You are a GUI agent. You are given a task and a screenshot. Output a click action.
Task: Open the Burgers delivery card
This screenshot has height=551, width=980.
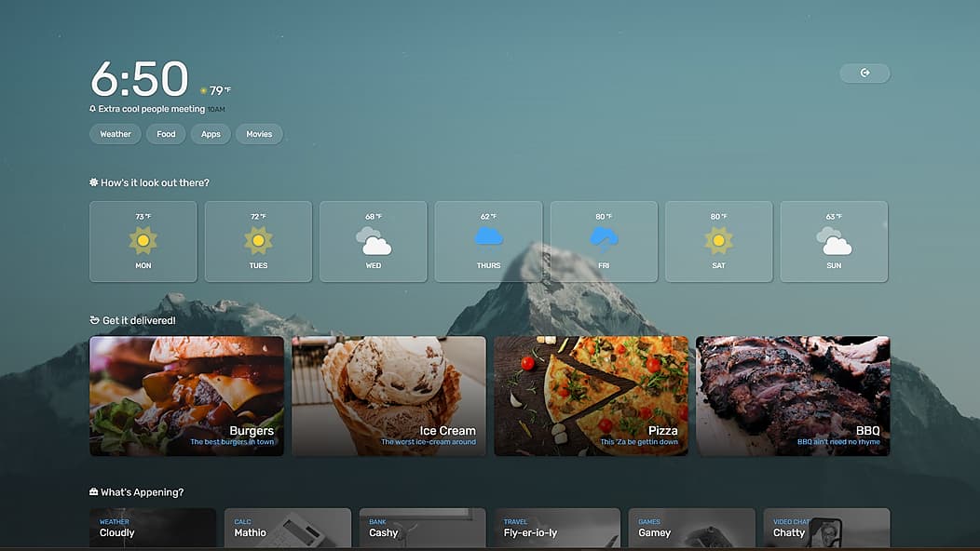pyautogui.click(x=187, y=396)
